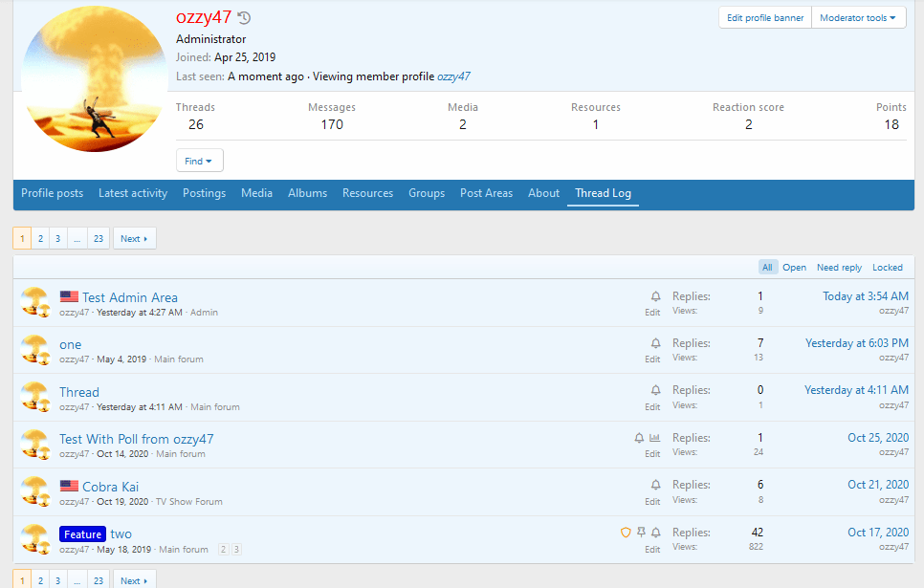Open the Moderator tools dropdown
The height and width of the screenshot is (588, 924).
(859, 18)
